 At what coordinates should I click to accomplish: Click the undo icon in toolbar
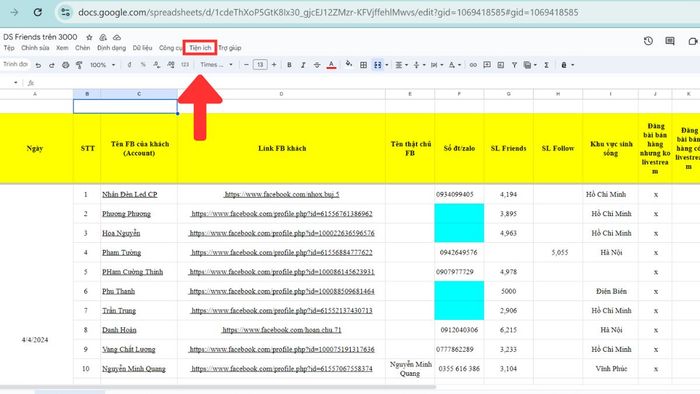pyautogui.click(x=38, y=65)
